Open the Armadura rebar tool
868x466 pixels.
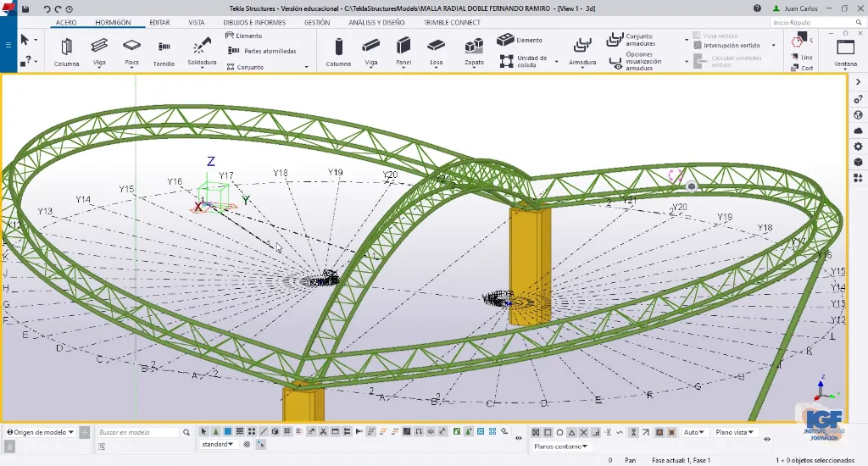point(582,52)
